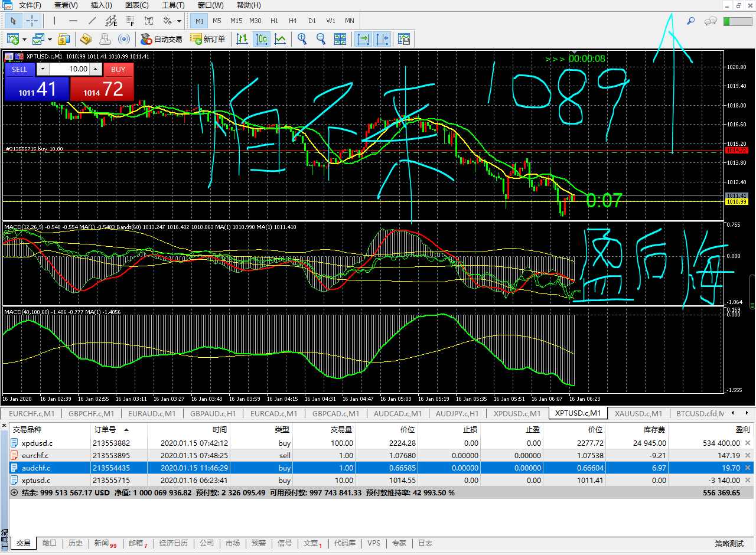Image resolution: width=756 pixels, height=555 pixels.
Task: Click the blue SELL price 1011 41 tile
Action: (37, 89)
